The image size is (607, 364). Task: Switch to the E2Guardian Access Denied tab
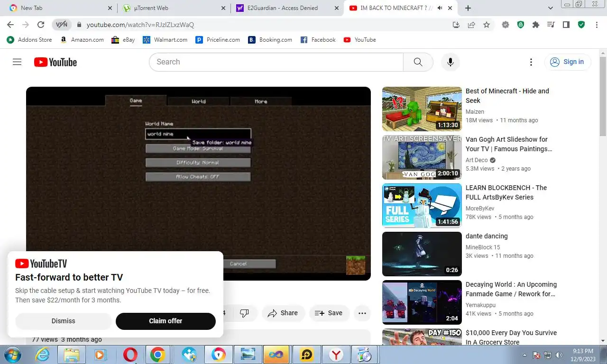pyautogui.click(x=287, y=8)
